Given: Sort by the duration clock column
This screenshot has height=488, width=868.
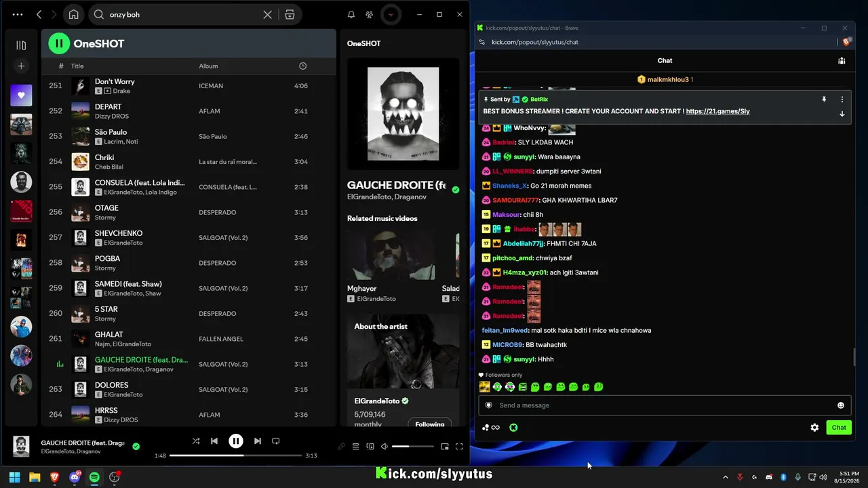Looking at the screenshot, I should 302,66.
